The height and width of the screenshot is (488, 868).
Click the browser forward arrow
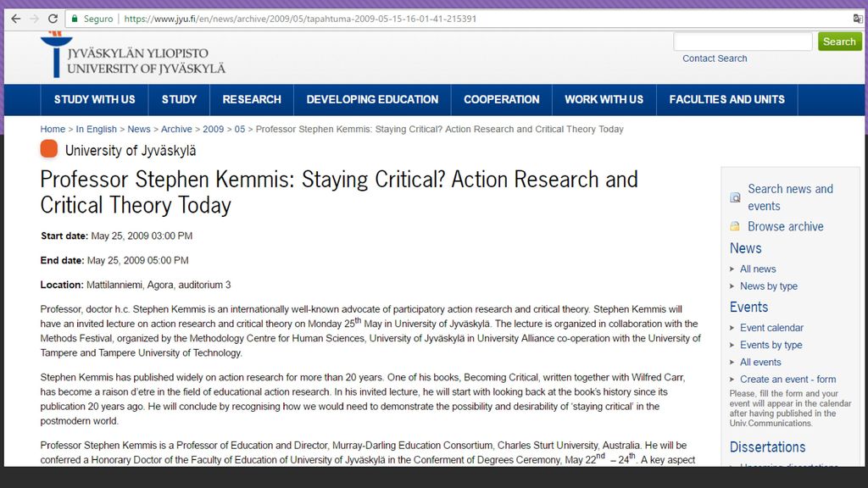coord(34,19)
